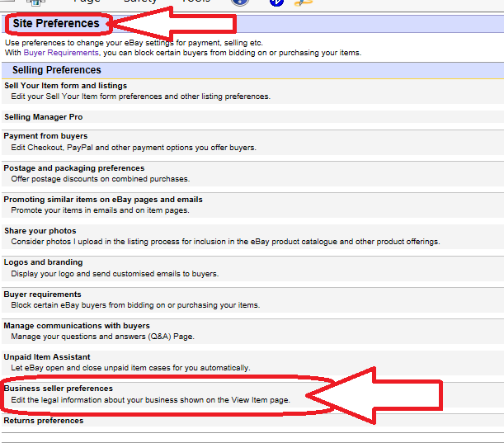Open the blue help icon in toolbar
This screenshot has height=443, width=504.
click(x=276, y=2)
